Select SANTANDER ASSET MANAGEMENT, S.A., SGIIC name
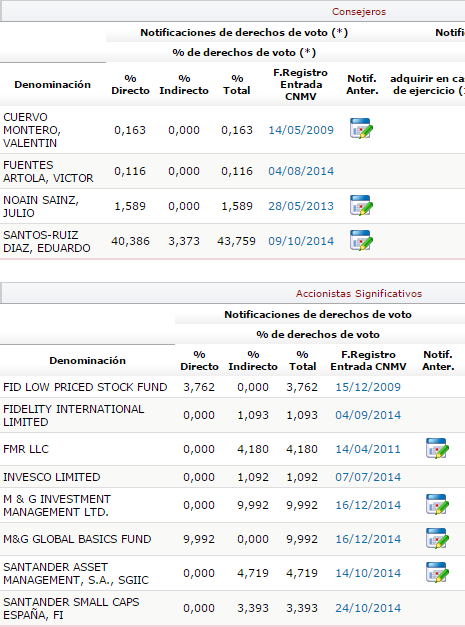Viewport: 465px width, 627px height. 76,573
